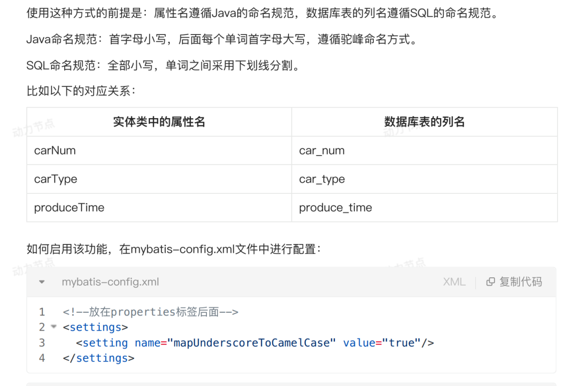
Task: Click the XML language label
Action: click(454, 282)
